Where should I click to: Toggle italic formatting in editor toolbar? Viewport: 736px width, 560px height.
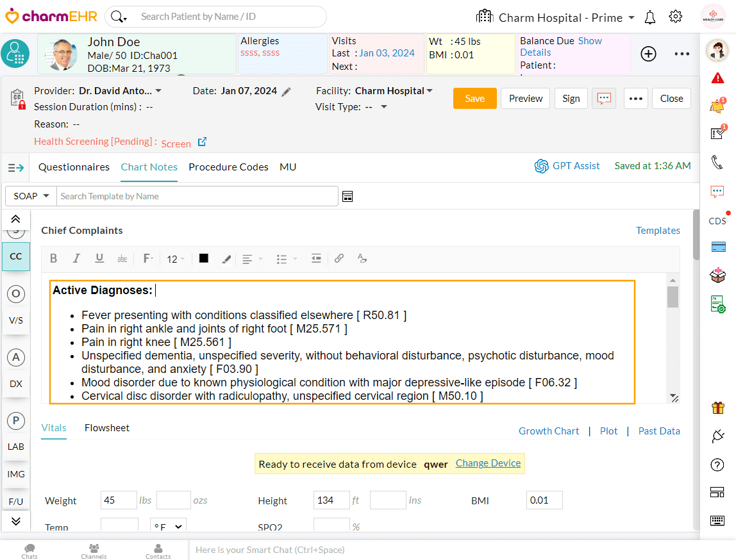76,258
